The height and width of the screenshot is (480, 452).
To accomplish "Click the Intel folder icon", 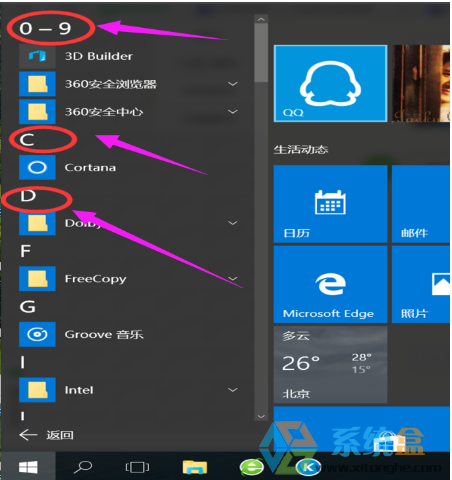I will (37, 390).
